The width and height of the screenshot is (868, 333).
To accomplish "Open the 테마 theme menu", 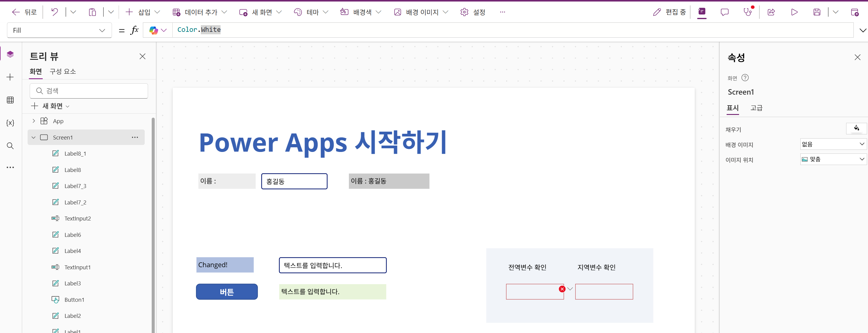I will coord(311,12).
